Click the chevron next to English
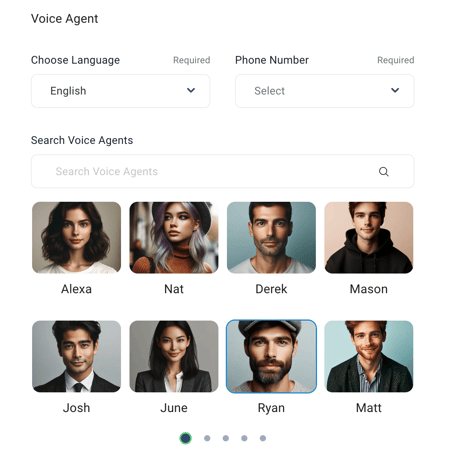 191,90
